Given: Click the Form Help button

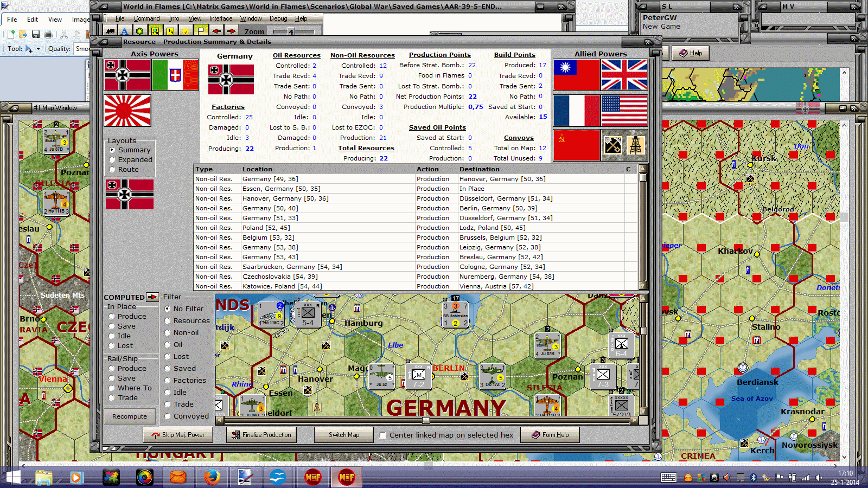Looking at the screenshot, I should pyautogui.click(x=550, y=435).
